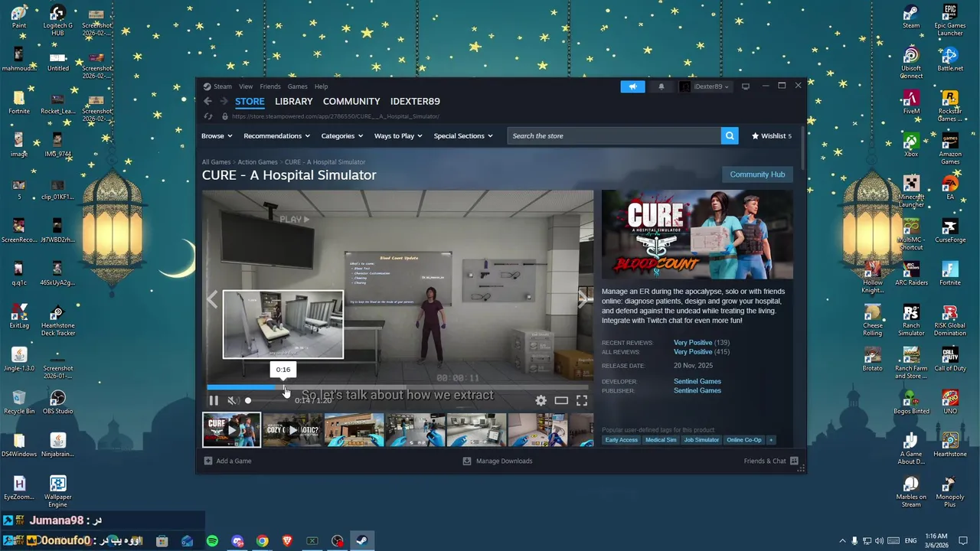Click the Steam back navigation arrow

[207, 101]
